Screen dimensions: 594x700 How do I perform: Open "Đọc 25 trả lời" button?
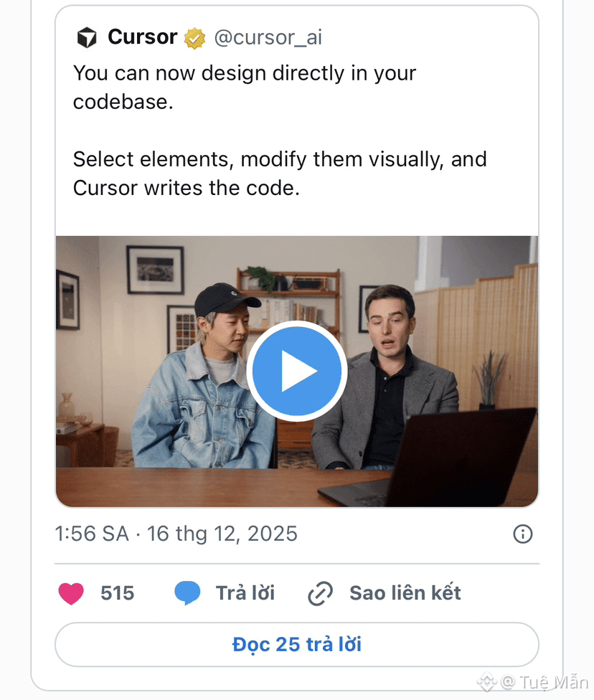tap(296, 644)
